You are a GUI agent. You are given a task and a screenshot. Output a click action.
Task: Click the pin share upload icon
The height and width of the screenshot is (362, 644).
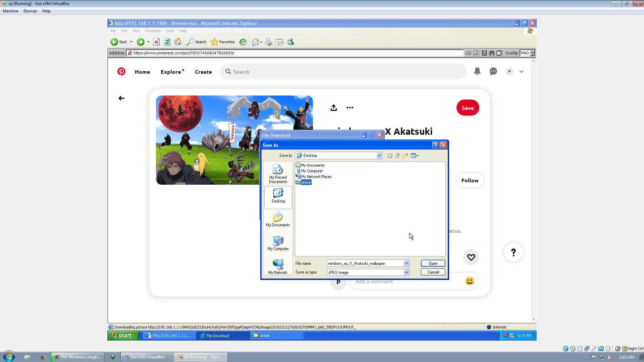333,108
